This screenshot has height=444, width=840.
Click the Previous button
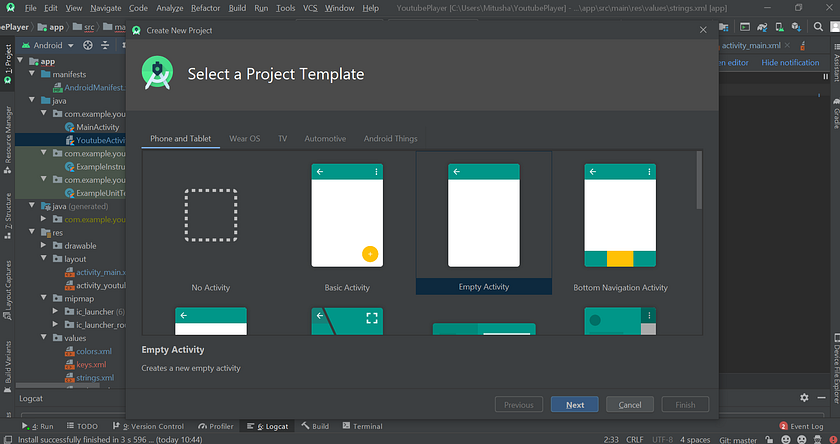(x=519, y=404)
